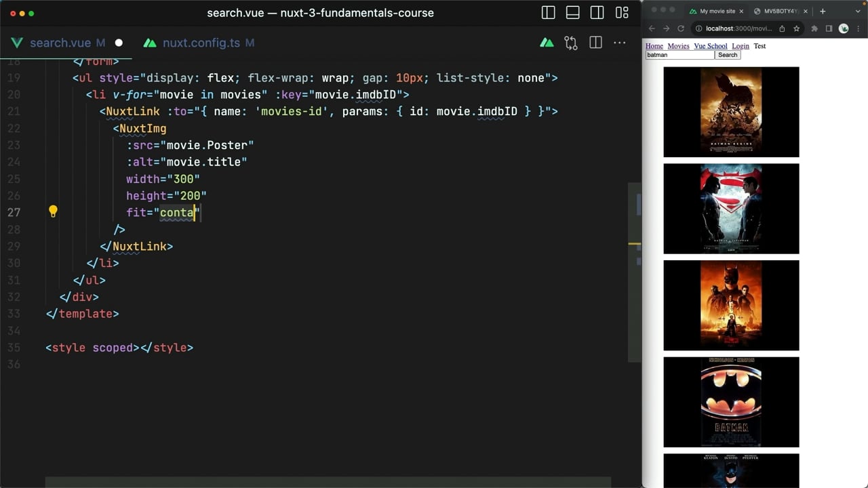Open the browser three-dot menu
Image resolution: width=868 pixels, height=488 pixels.
tap(859, 28)
